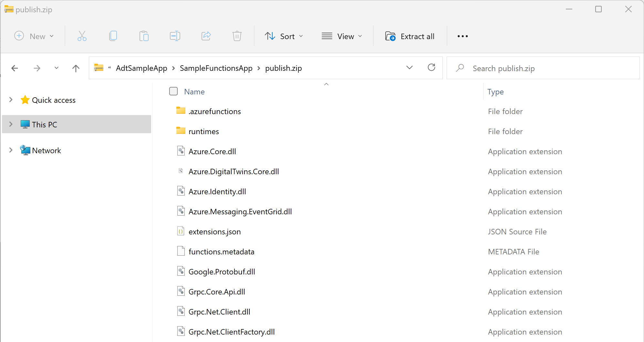Rename using the Rename toolbar icon

click(175, 36)
